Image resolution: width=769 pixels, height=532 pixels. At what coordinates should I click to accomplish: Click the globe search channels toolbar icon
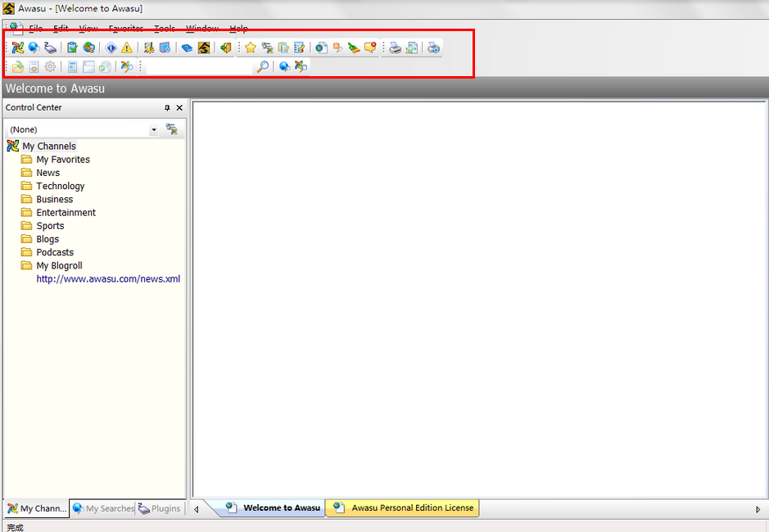pos(34,47)
